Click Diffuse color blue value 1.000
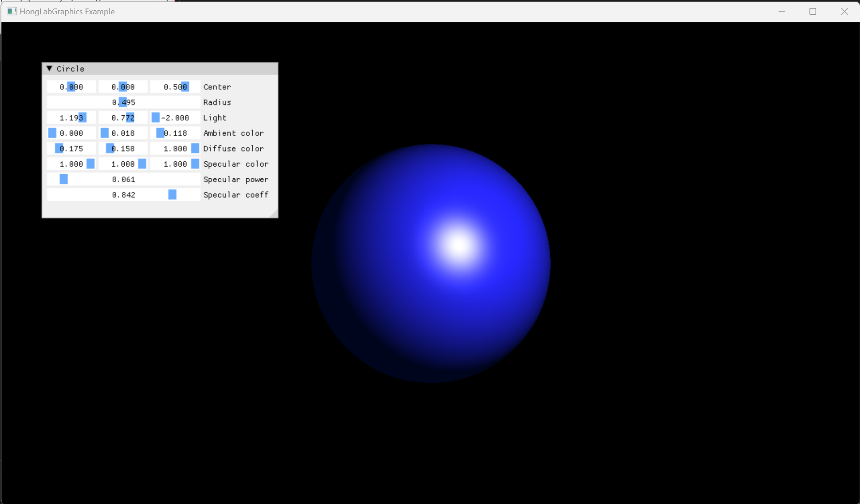Image resolution: width=860 pixels, height=504 pixels. pos(175,148)
